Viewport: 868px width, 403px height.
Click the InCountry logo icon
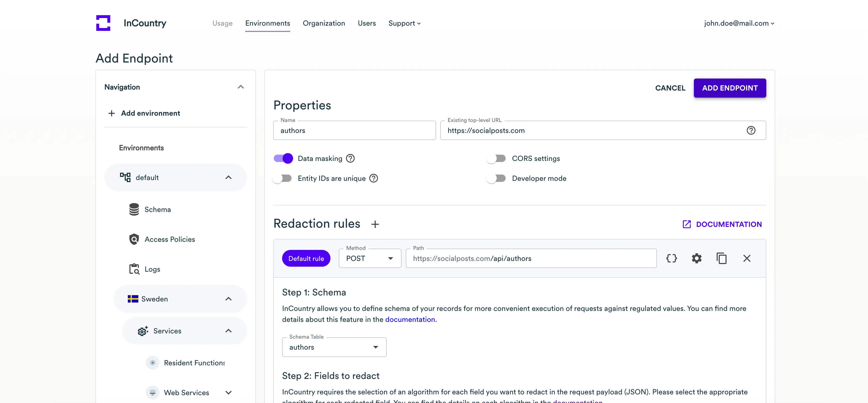pos(103,23)
